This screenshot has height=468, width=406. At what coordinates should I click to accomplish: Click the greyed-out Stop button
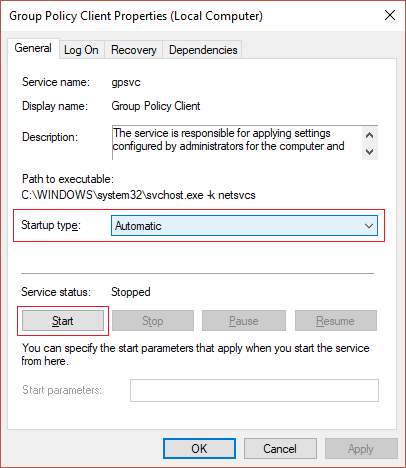click(x=153, y=321)
